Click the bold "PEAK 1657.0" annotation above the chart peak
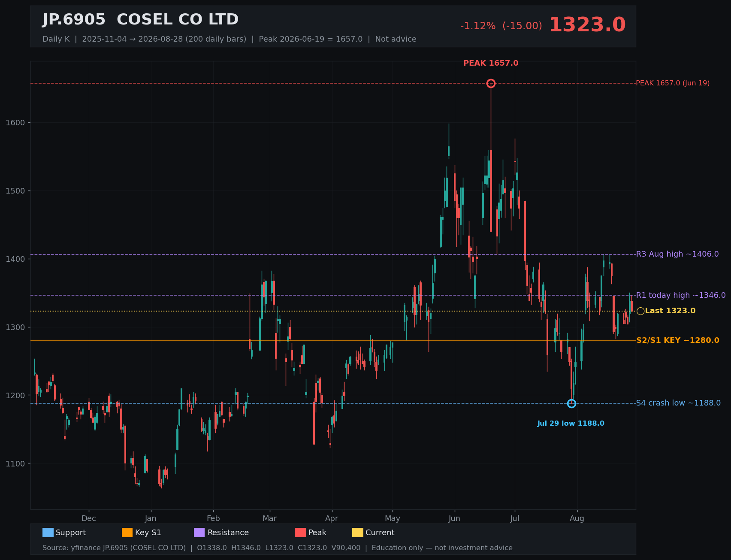731x560 pixels. tap(491, 64)
